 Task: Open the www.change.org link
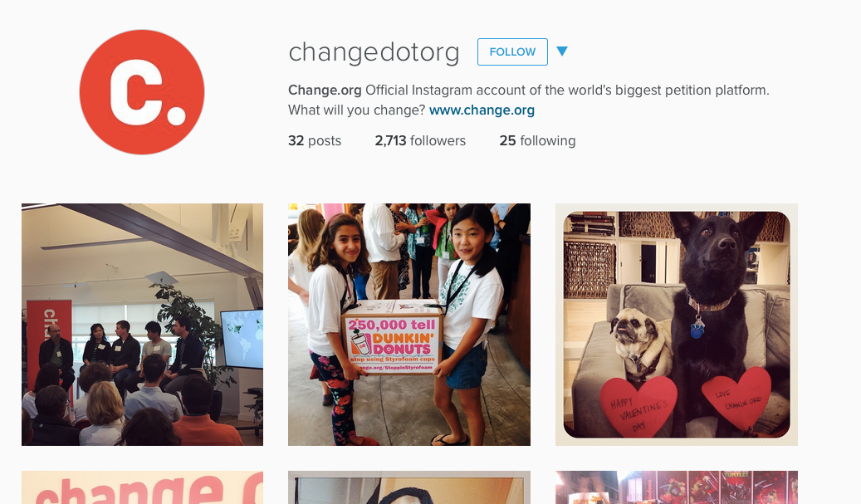pos(482,110)
